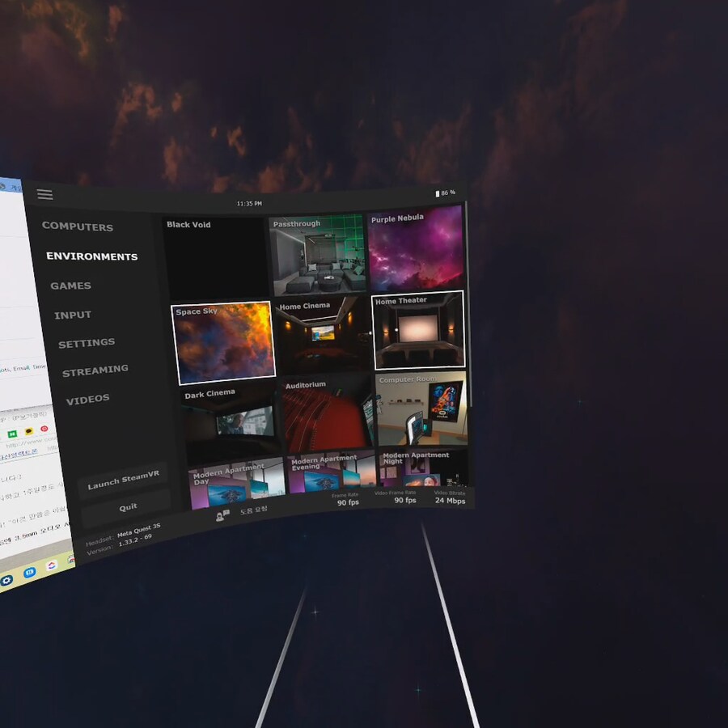This screenshot has width=728, height=728.
Task: Open the hamburger menu icon
Action: [44, 194]
